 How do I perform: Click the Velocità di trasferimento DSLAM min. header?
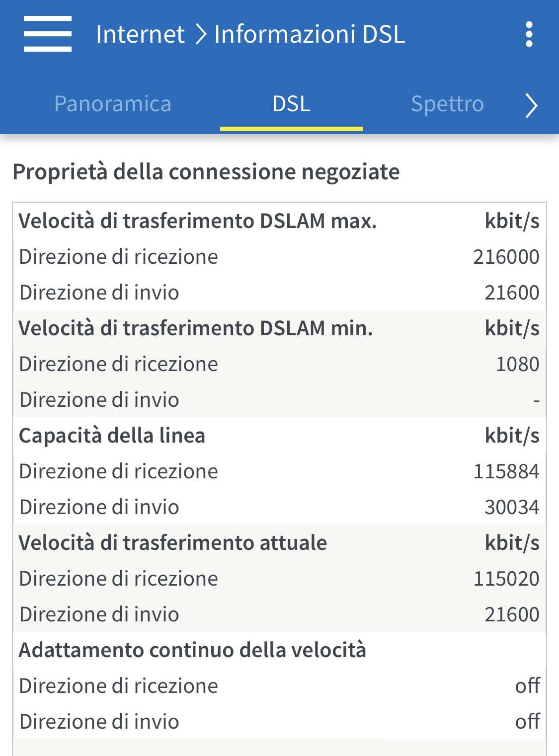point(196,328)
